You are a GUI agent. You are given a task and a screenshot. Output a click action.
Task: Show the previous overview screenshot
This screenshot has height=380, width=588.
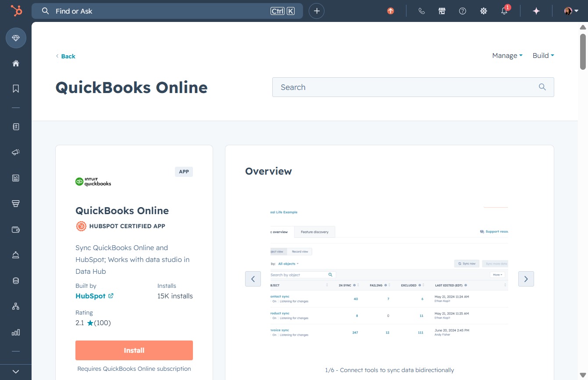[x=253, y=279]
